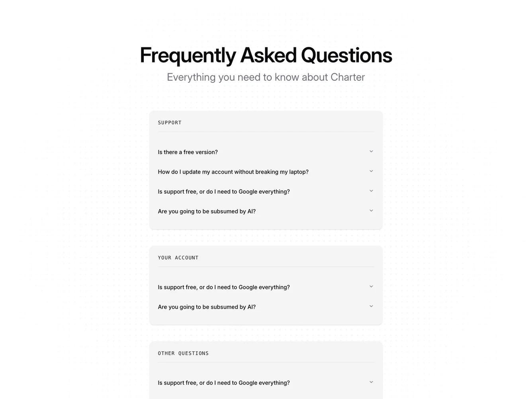532x399 pixels.
Task: Click the Google question in OTHER QUESTIONS card
Action: [x=224, y=382]
